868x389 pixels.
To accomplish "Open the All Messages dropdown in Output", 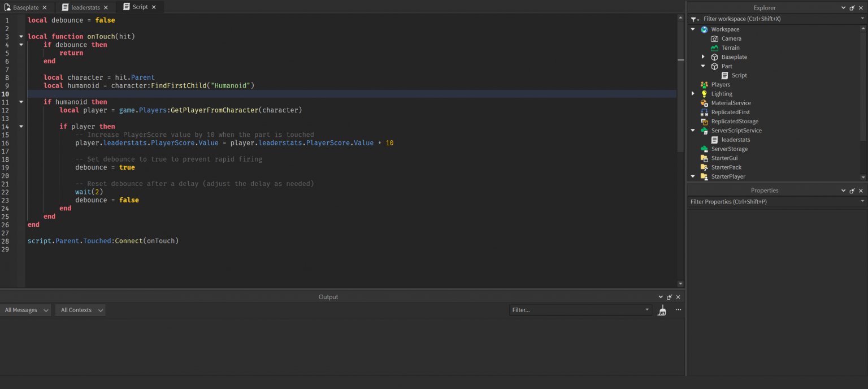I will point(25,310).
